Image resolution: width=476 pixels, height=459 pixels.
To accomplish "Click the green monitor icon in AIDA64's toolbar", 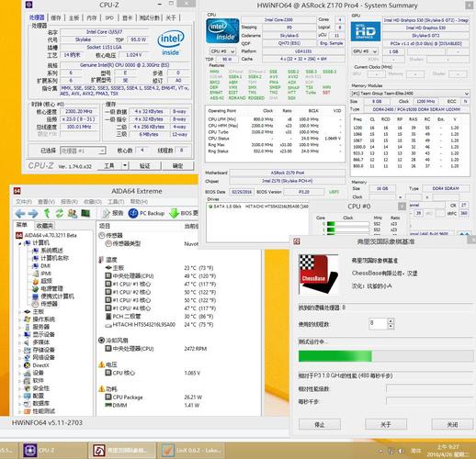I will (85, 213).
